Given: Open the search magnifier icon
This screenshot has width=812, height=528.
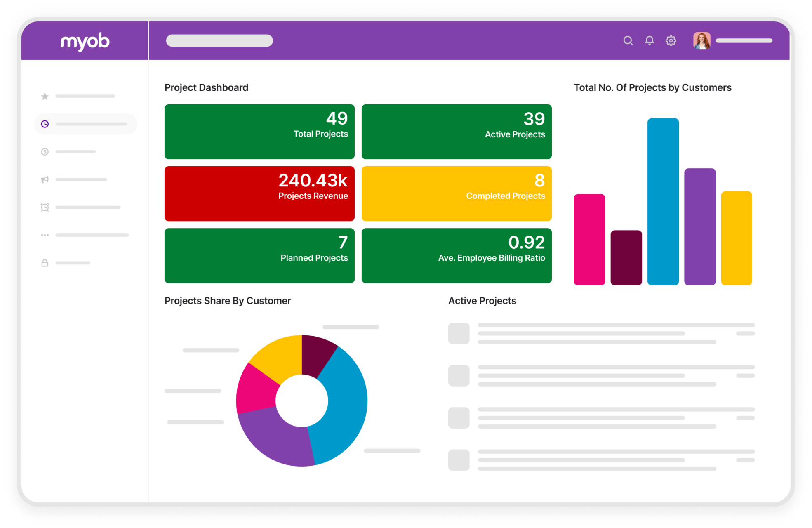Looking at the screenshot, I should [628, 40].
